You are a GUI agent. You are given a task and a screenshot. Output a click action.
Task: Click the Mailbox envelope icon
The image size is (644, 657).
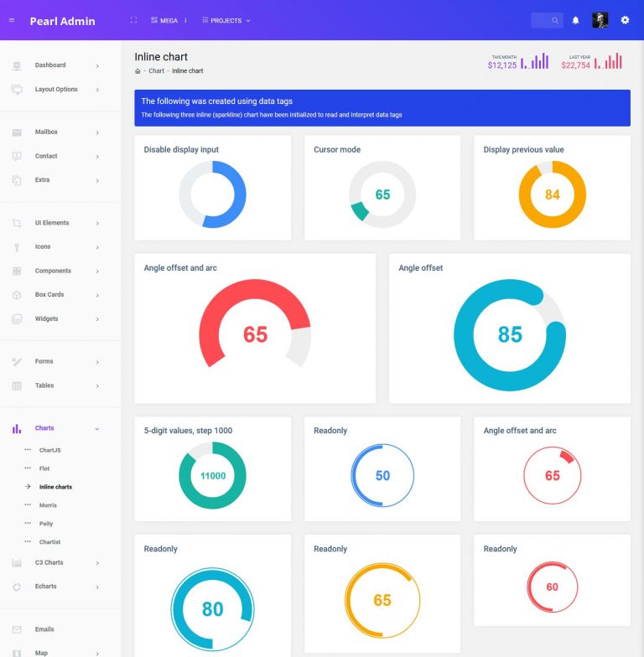pos(17,132)
